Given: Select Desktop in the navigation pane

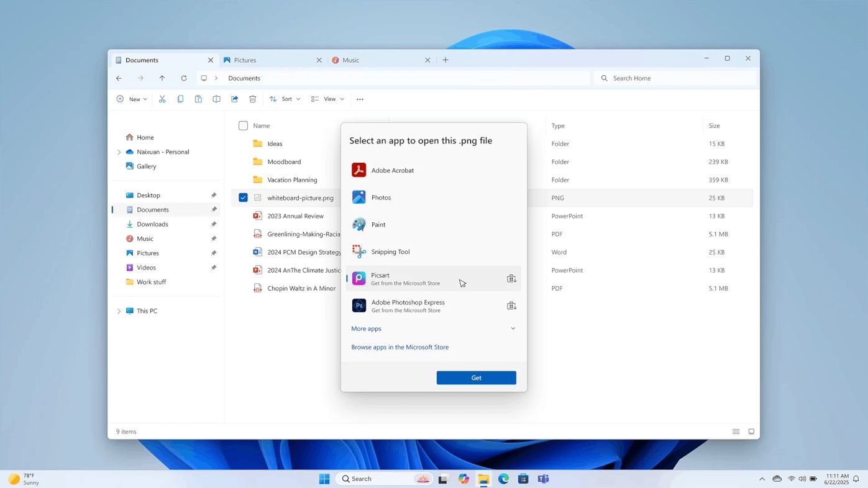Looking at the screenshot, I should click(166, 195).
